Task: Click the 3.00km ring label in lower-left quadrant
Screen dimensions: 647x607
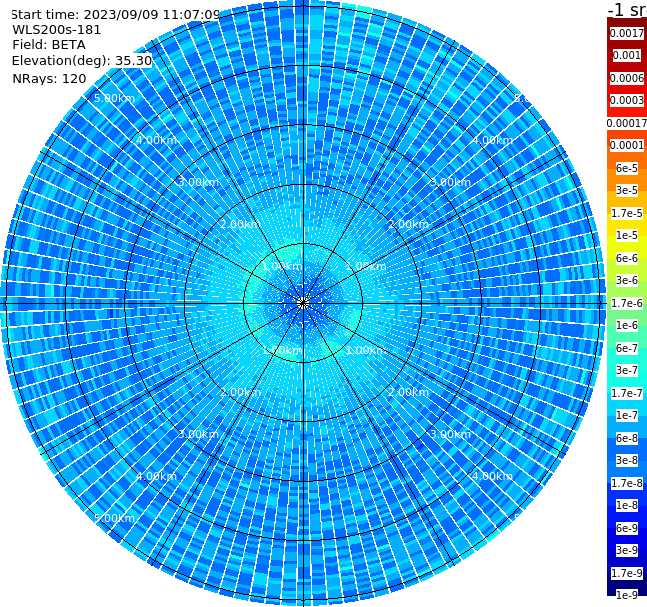Action: (x=198, y=434)
